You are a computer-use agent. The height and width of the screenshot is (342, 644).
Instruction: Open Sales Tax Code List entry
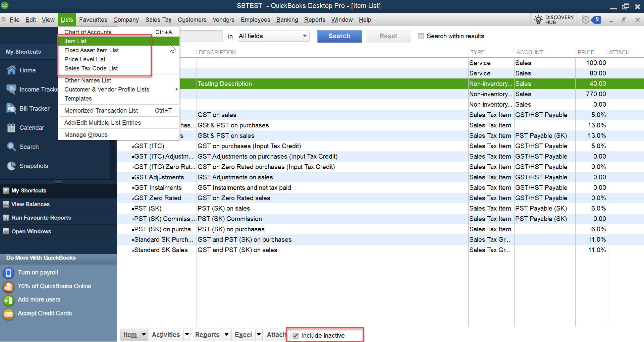tap(119, 68)
